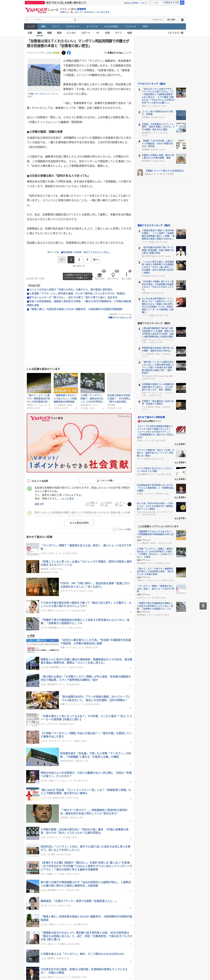Open the エキスパート navigation tab
Image resolution: width=210 pixels, height=980 pixels.
pyautogui.click(x=72, y=26)
